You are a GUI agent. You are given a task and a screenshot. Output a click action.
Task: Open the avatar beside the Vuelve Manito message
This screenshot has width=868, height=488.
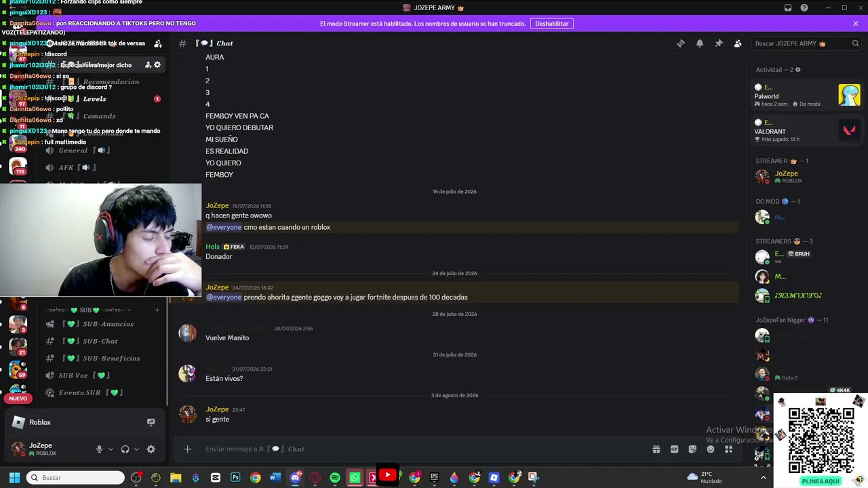pos(188,333)
